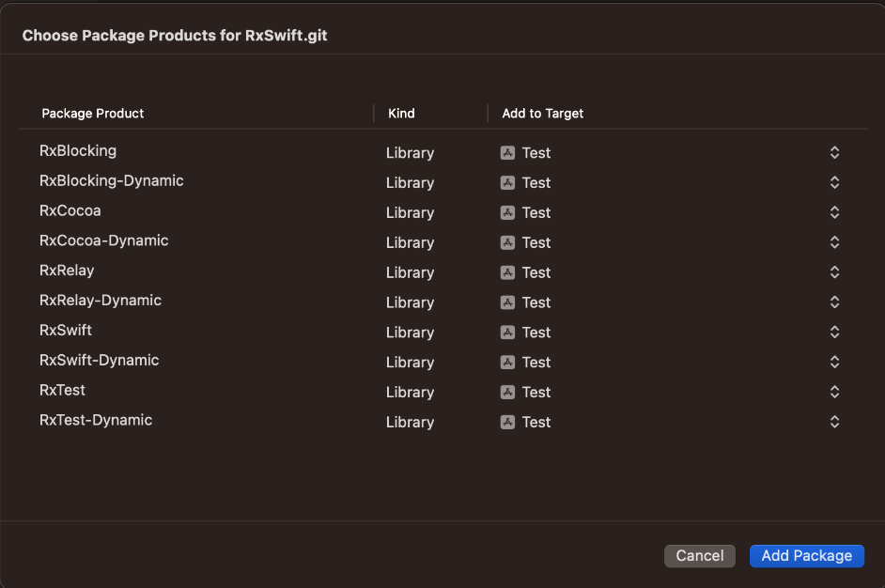Open target chevron for RxSwift row
The width and height of the screenshot is (885, 588).
point(834,332)
